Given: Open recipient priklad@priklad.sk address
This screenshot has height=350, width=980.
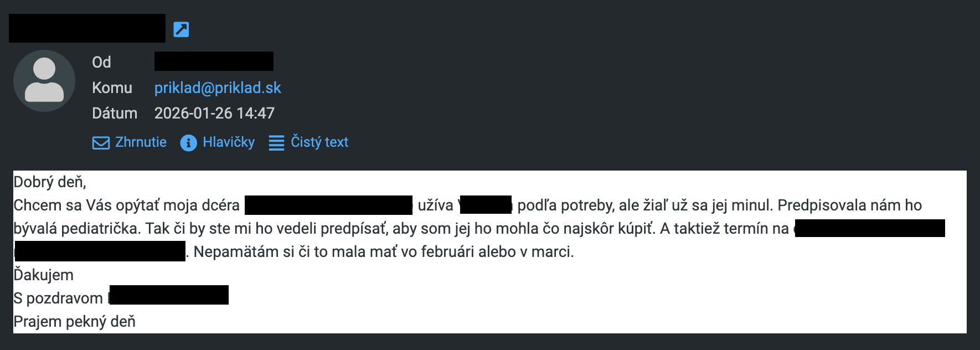Looking at the screenshot, I should coord(218,87).
